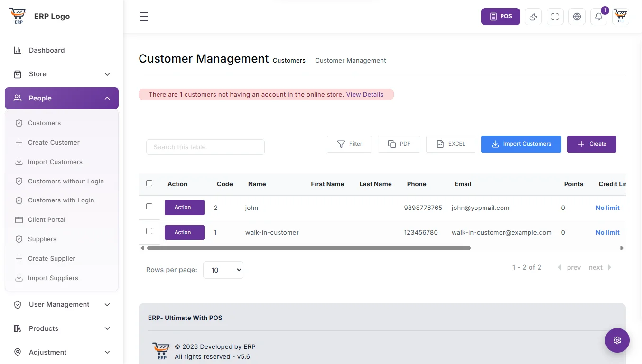Export the table to EXCEL
The height and width of the screenshot is (364, 642).
pos(451,144)
